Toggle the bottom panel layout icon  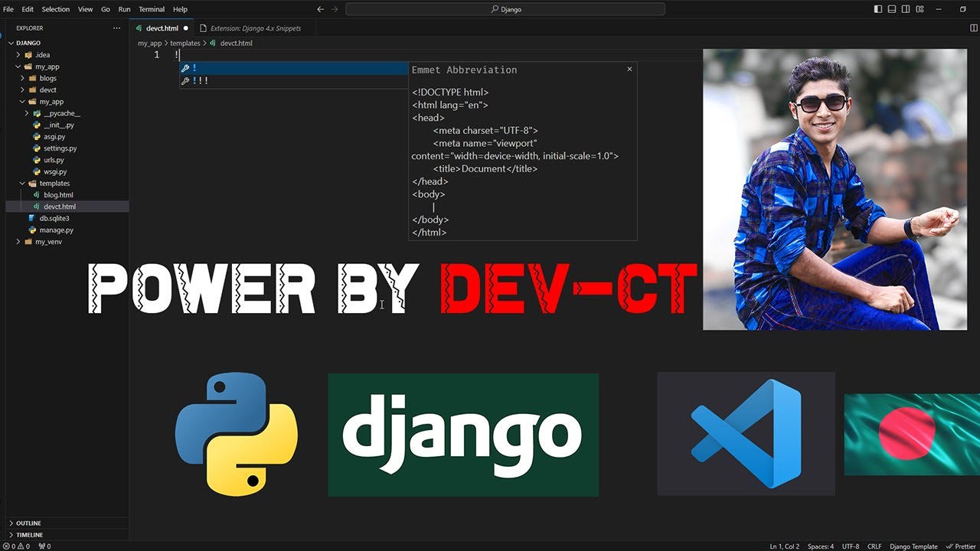point(892,9)
